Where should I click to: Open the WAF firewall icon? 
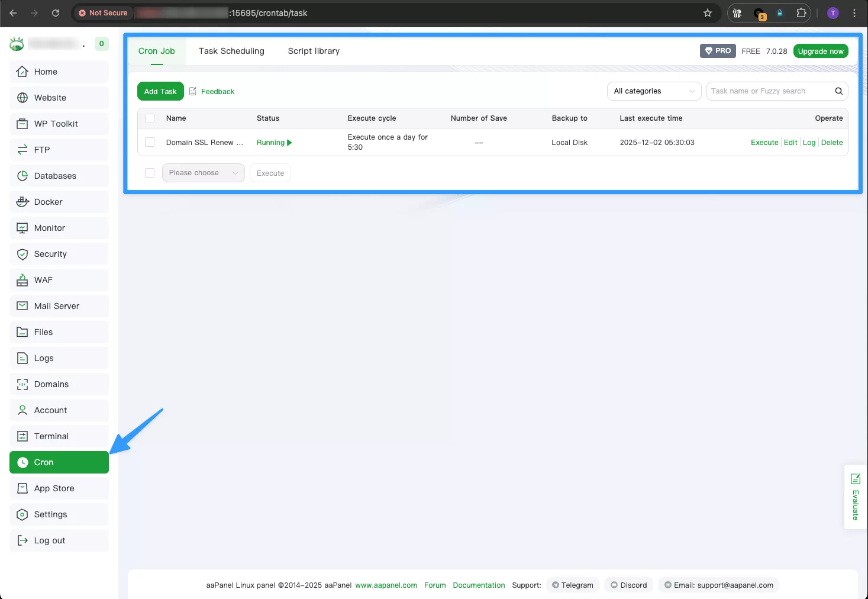pos(22,280)
